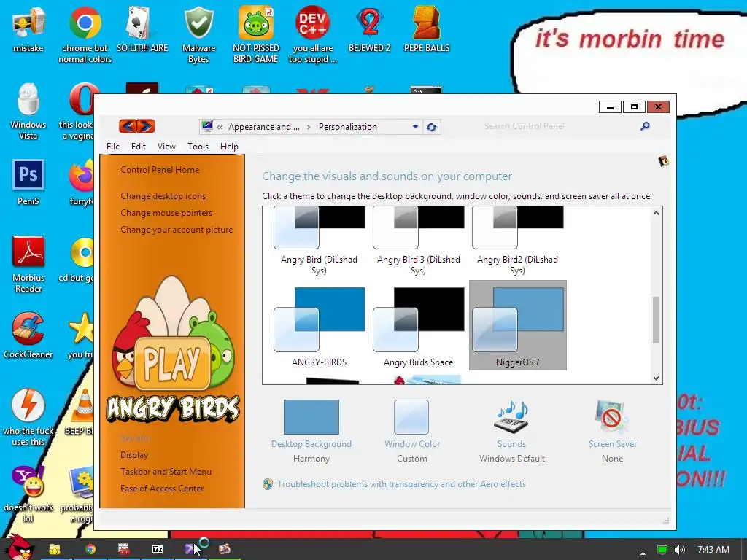Click the theme list scrollbar thumb
This screenshot has width=747, height=560.
pos(656,319)
